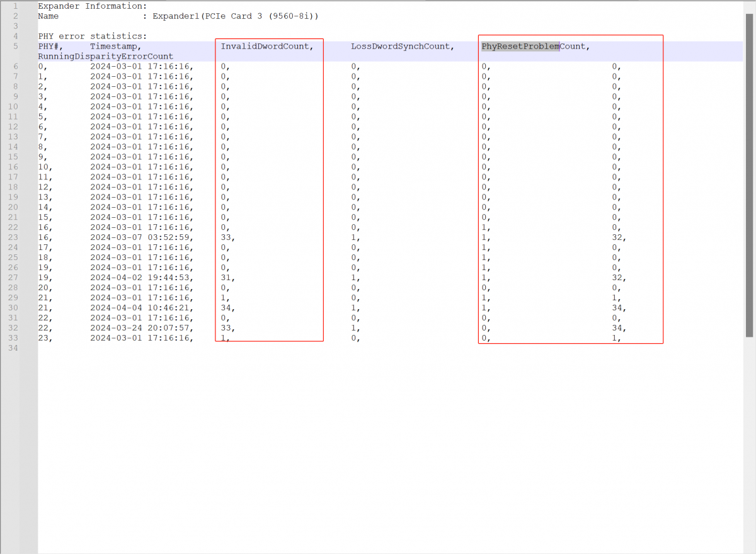Viewport: 756px width, 554px height.
Task: Click line number 1 in the gutter
Action: point(14,6)
